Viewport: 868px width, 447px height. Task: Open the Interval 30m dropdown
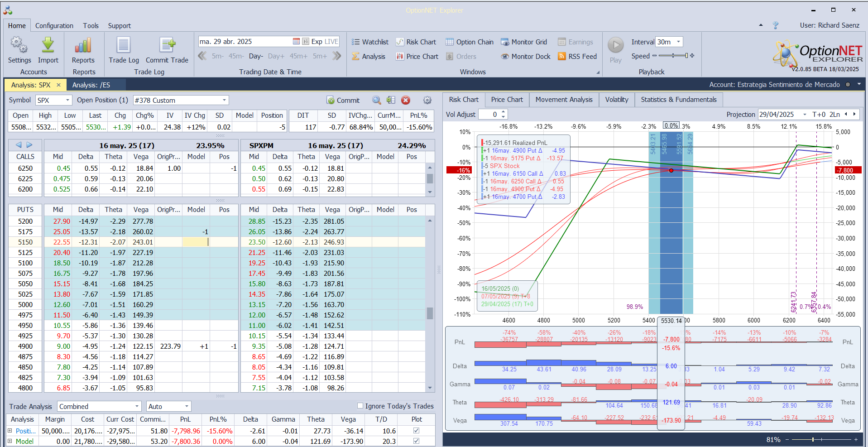tap(678, 42)
